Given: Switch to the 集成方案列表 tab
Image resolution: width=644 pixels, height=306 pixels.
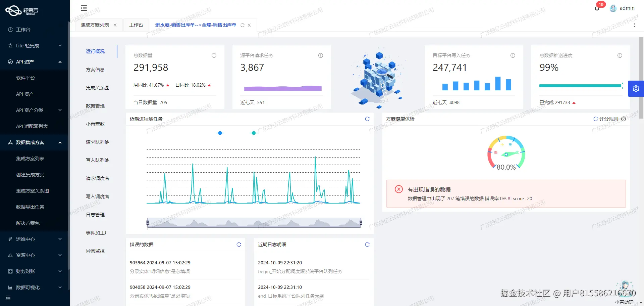Looking at the screenshot, I should click(x=95, y=25).
